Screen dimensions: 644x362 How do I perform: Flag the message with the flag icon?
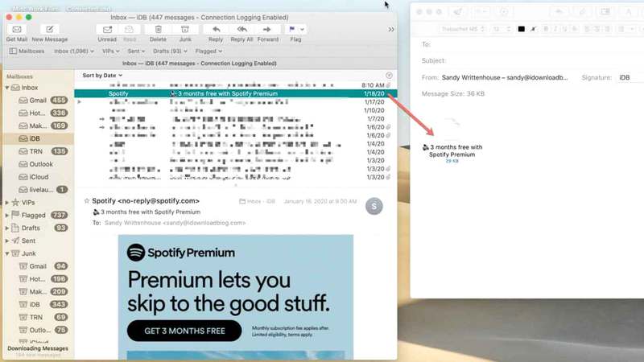294,30
